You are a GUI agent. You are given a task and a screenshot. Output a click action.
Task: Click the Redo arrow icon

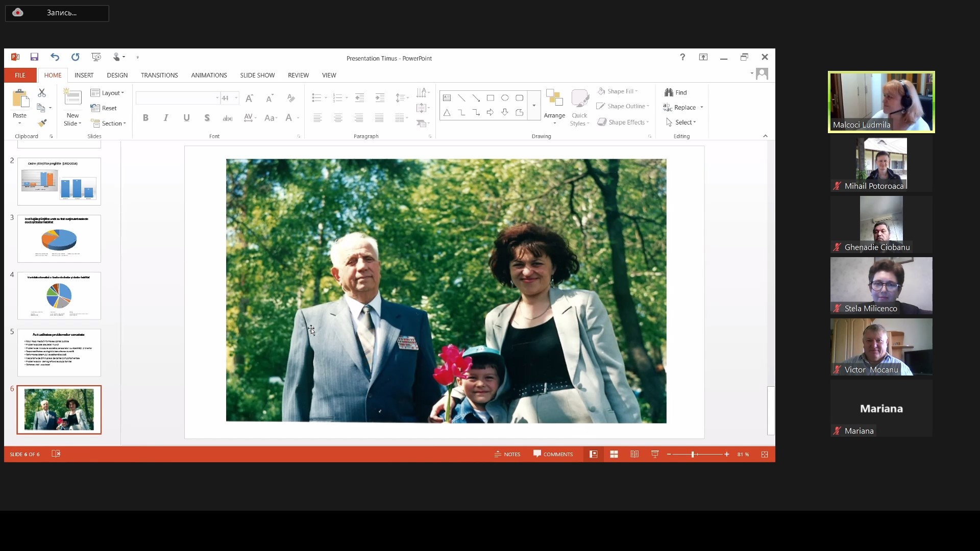point(76,57)
